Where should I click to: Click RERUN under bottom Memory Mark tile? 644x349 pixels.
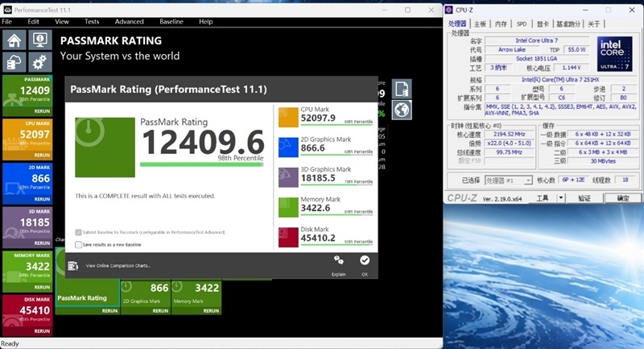click(x=211, y=311)
